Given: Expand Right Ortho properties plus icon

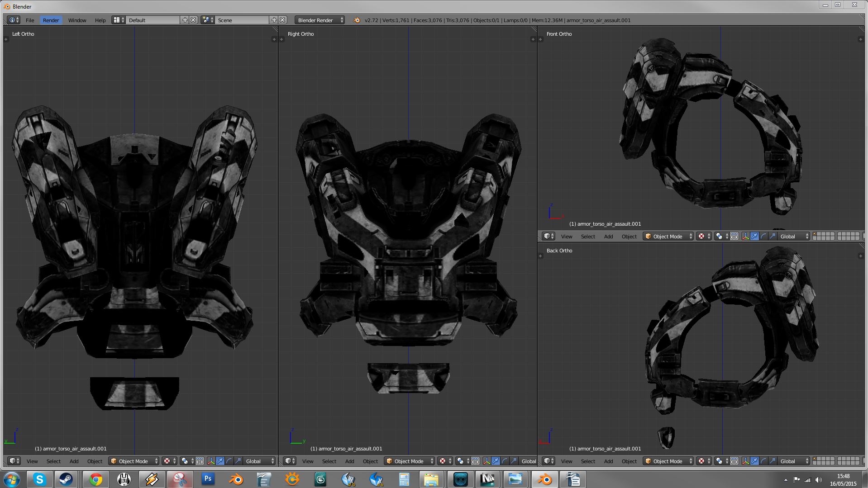Looking at the screenshot, I should [x=533, y=39].
